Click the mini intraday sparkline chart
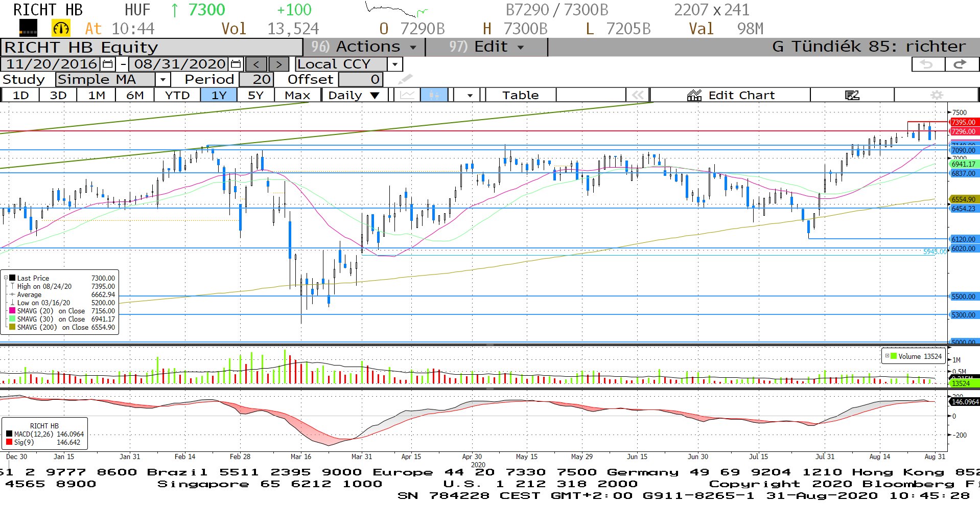Viewport: 980px width, 524px height. click(397, 10)
